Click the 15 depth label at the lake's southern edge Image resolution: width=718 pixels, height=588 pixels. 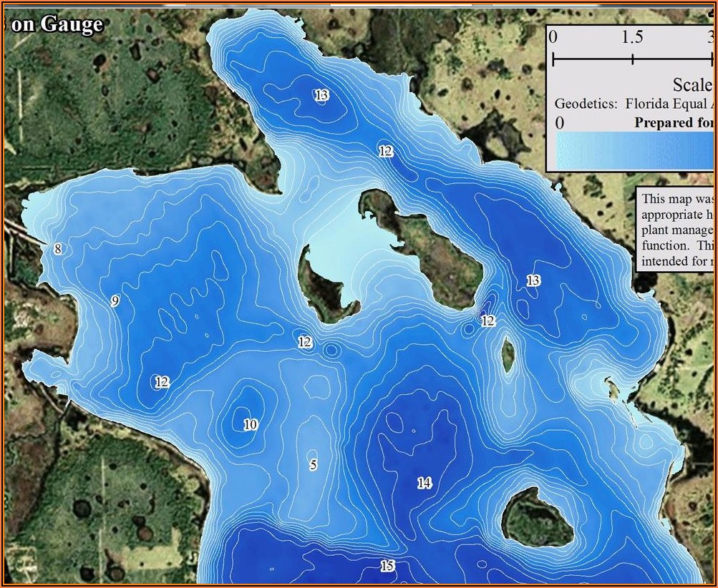coord(387,566)
